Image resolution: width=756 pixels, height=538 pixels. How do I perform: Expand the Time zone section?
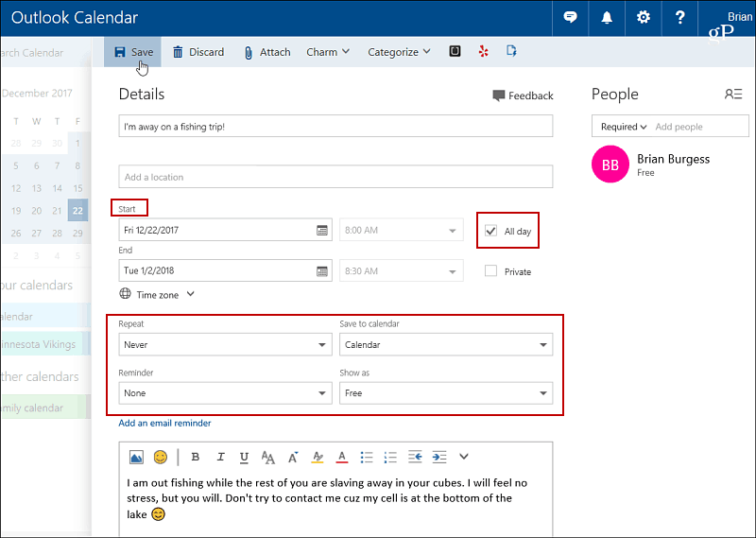pos(157,294)
